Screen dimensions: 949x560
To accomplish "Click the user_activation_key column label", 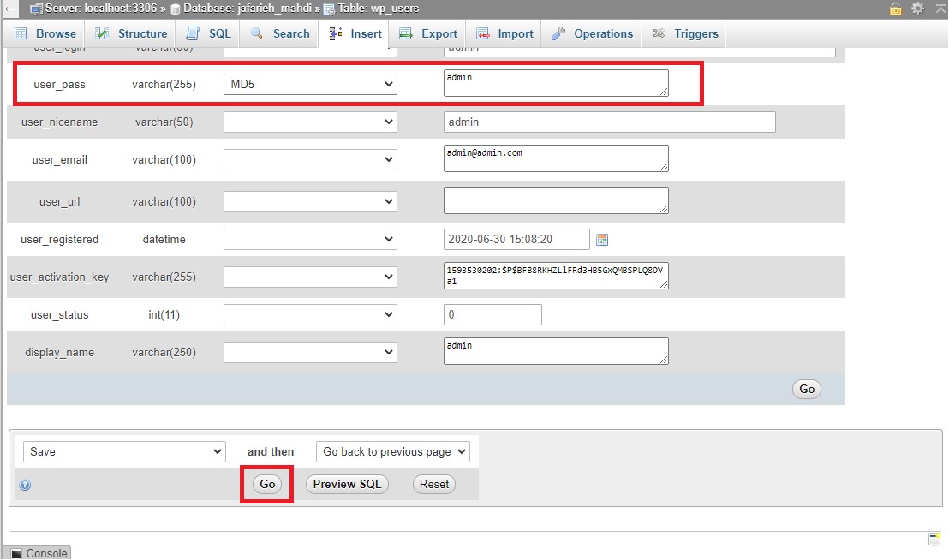I will 59,277.
